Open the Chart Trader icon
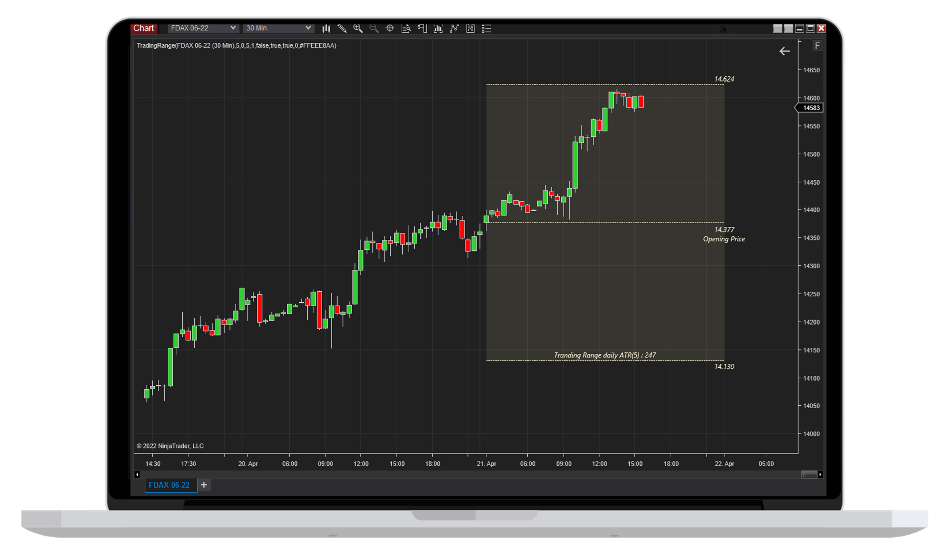This screenshot has width=946, height=560. click(x=422, y=28)
